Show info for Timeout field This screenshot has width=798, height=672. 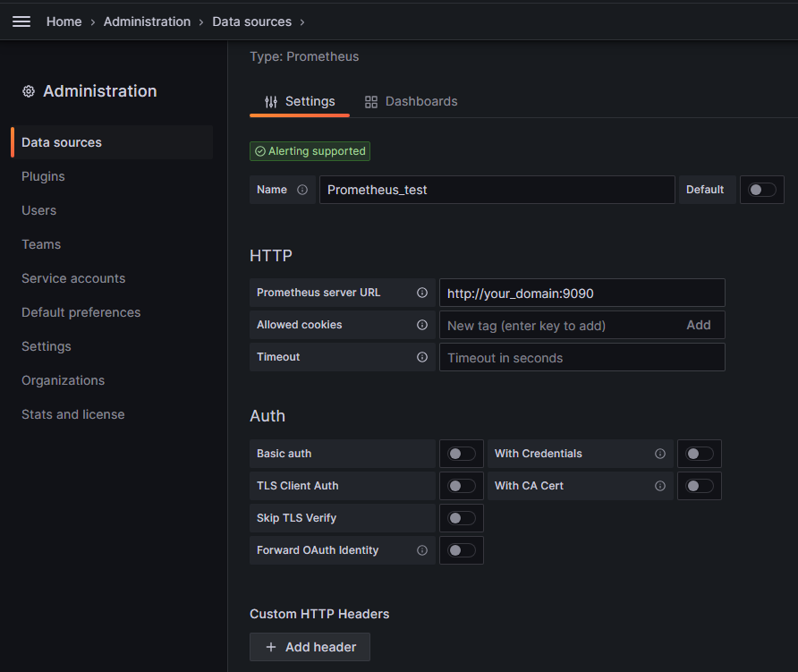tap(422, 357)
